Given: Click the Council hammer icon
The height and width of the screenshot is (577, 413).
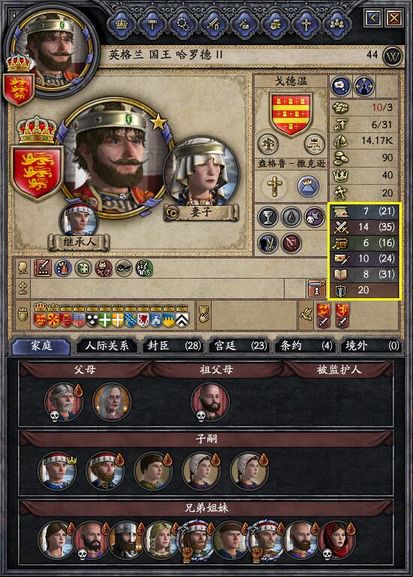Looking at the screenshot, I should 152,24.
